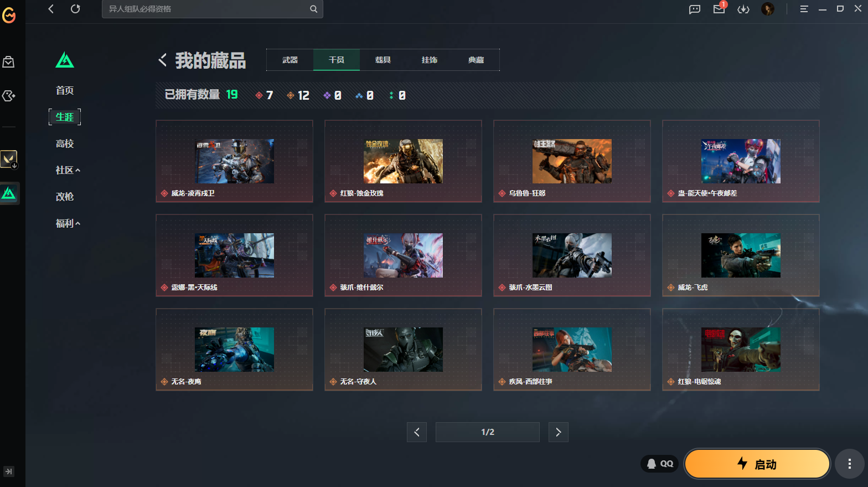Switch to the 武器 tab

coord(290,60)
